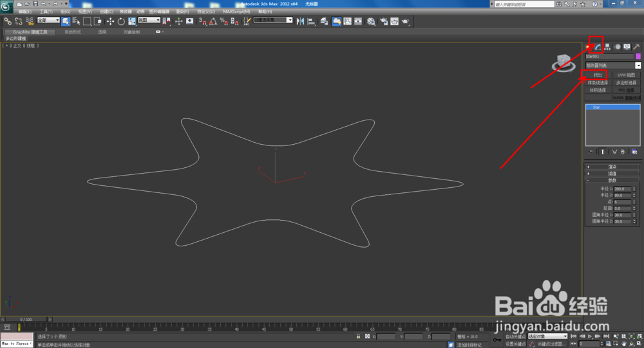The image size is (644, 348).
Task: Click the 半径 1 value field
Action: click(623, 188)
